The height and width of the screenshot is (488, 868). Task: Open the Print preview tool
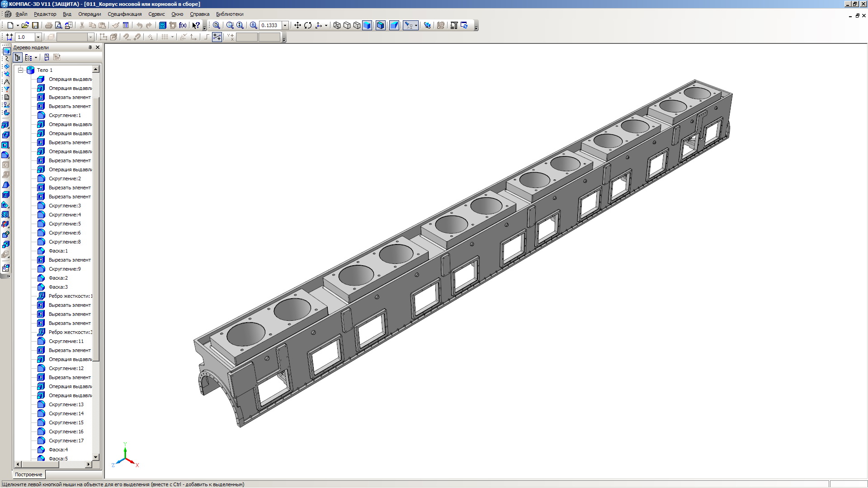[58, 25]
